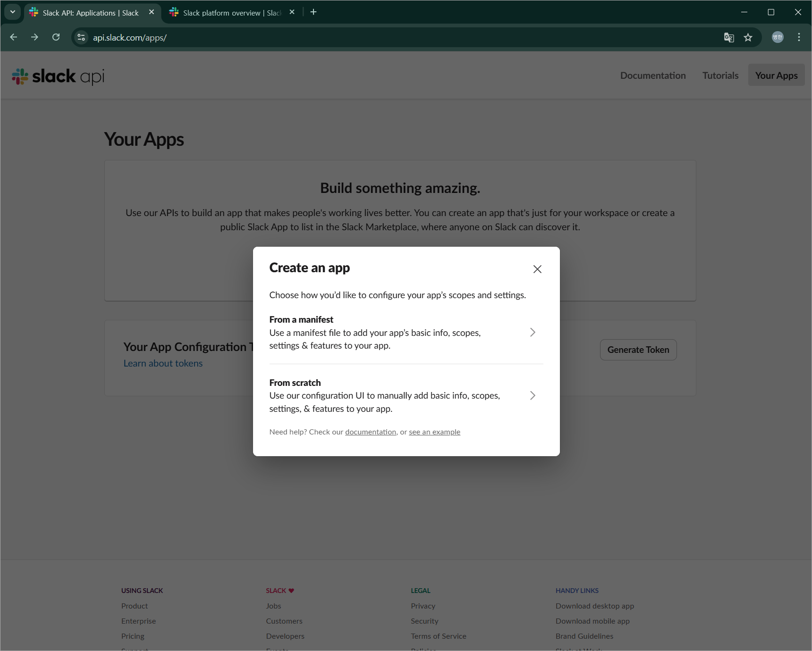Expand the From scratch option chevron
The width and height of the screenshot is (812, 651).
point(533,395)
